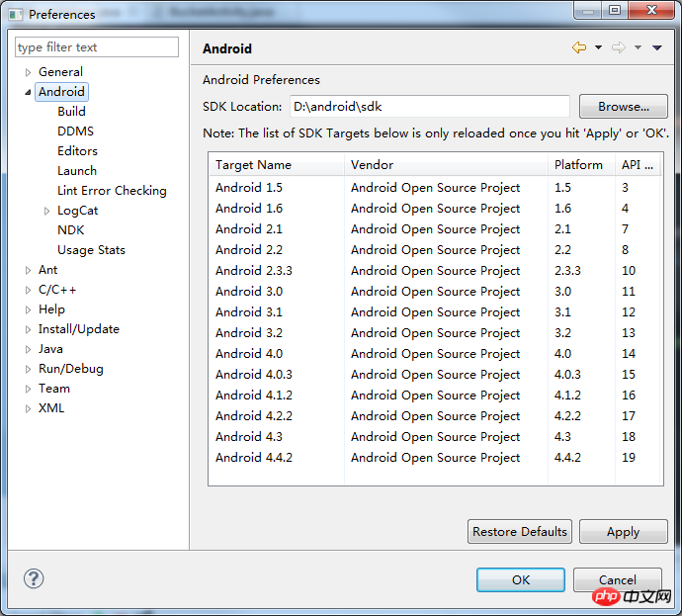Screen dimensions: 682x616
Task: Click the Apply button
Action: (624, 532)
